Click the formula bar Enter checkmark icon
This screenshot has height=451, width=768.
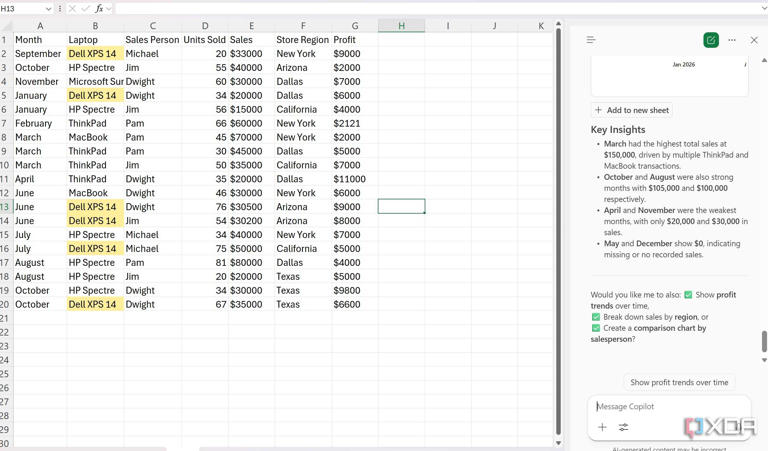coord(85,9)
